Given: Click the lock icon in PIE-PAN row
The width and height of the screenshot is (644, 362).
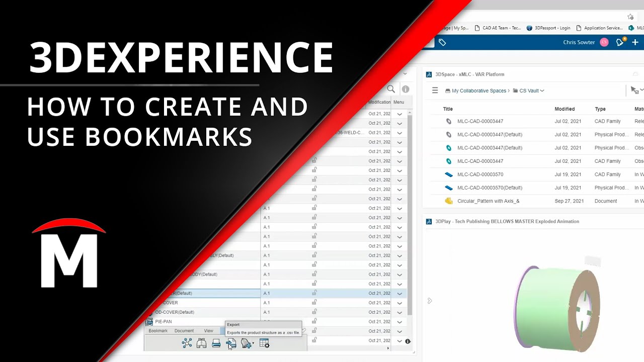Looking at the screenshot, I should click(x=314, y=321).
